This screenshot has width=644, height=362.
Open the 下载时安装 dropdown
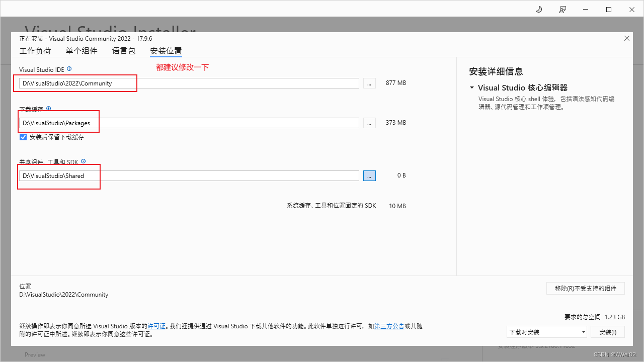click(x=547, y=332)
